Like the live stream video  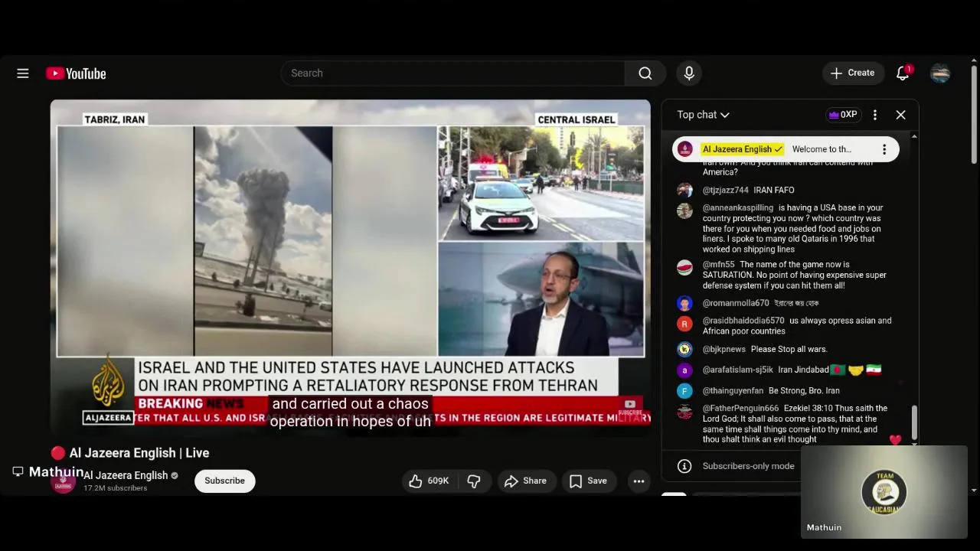point(429,481)
